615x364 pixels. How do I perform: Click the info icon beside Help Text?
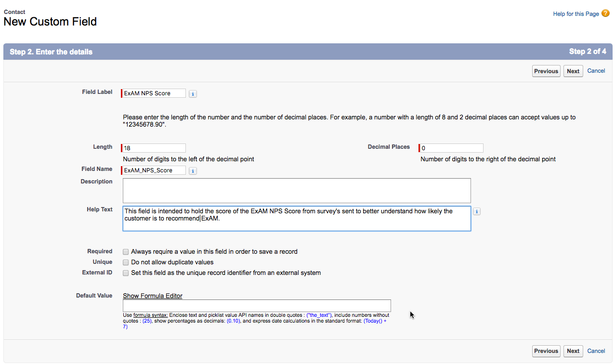coord(477,211)
